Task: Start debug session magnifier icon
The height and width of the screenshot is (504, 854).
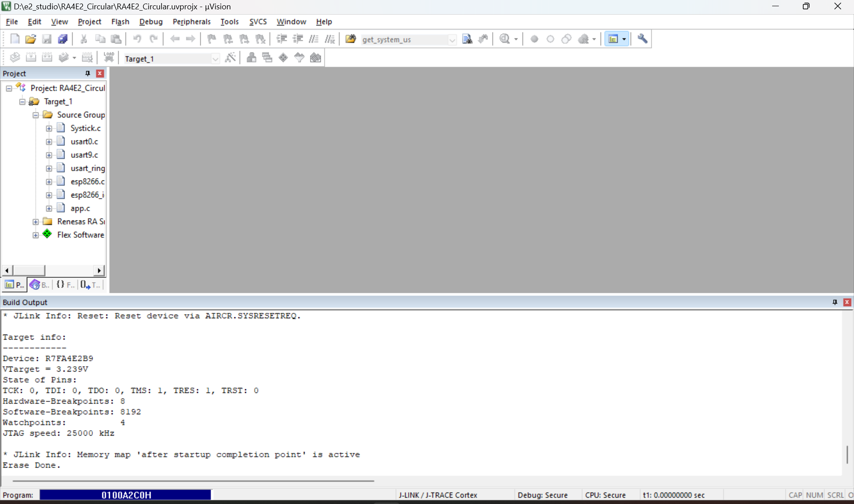Action: [504, 39]
